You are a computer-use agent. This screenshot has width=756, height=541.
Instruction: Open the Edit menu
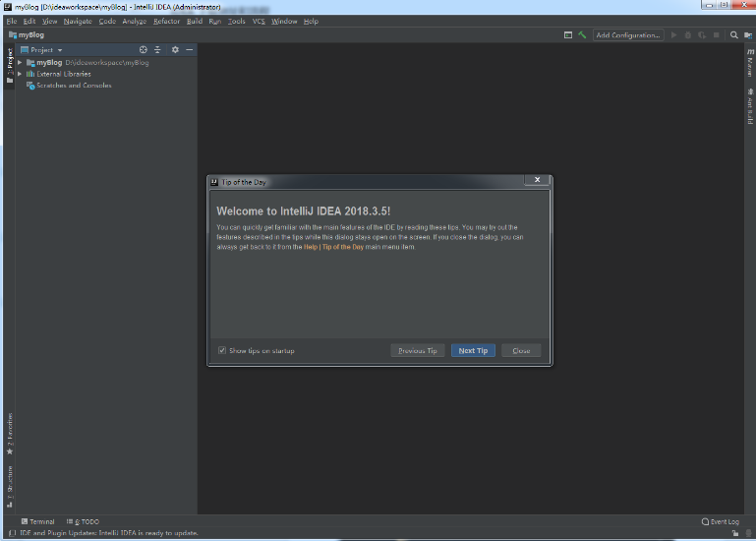pos(29,22)
